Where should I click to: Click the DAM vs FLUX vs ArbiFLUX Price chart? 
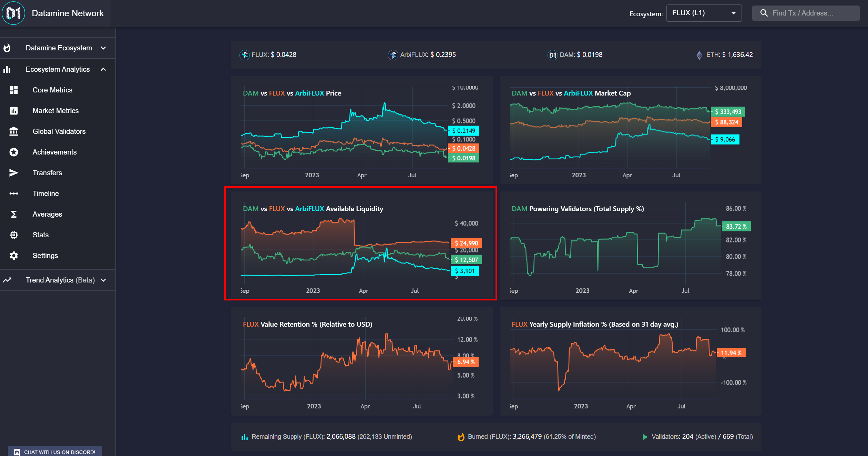click(x=362, y=130)
